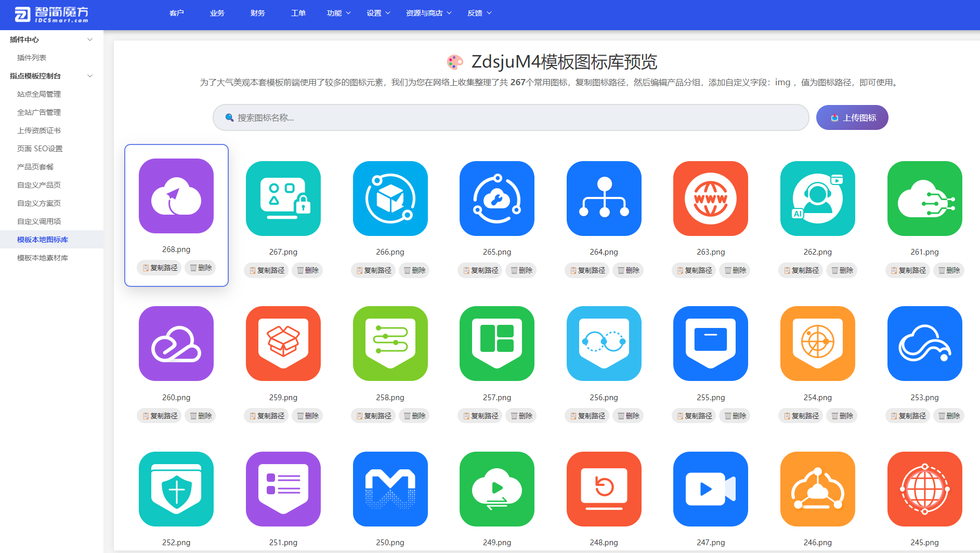Open 站点全局管理 in the sidebar
Image resolution: width=980 pixels, height=553 pixels.
(51, 94)
